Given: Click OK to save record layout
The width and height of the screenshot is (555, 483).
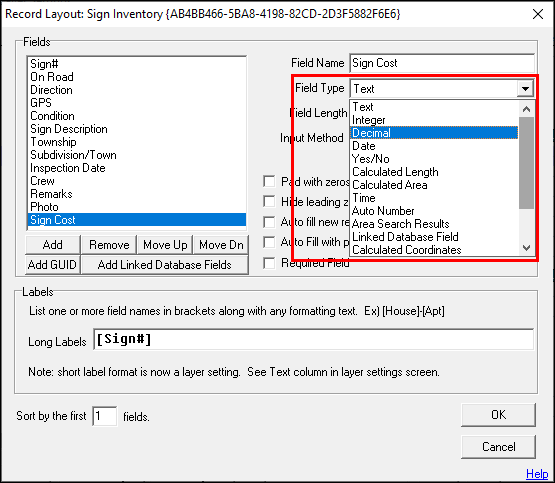Looking at the screenshot, I should (498, 415).
